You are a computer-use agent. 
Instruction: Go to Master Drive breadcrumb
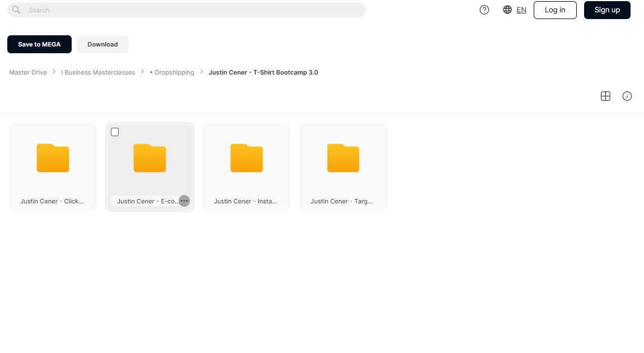pyautogui.click(x=28, y=72)
